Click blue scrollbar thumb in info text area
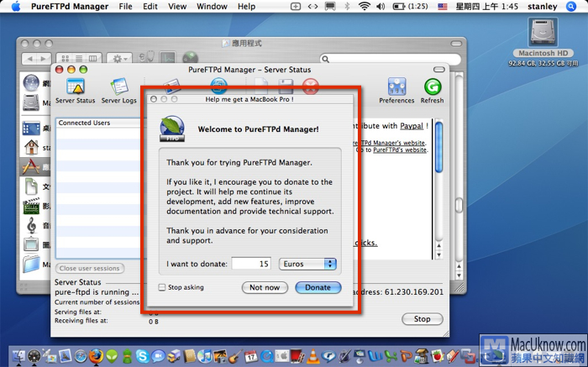 (438, 147)
